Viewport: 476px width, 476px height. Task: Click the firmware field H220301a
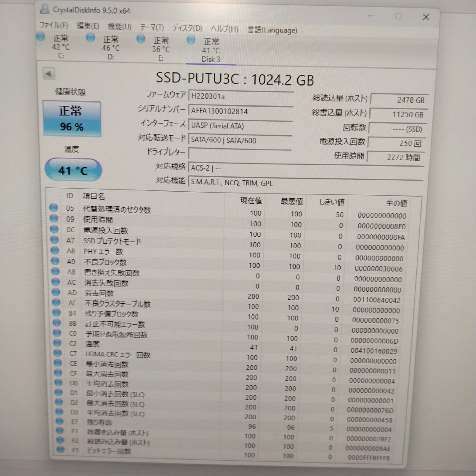[x=241, y=97]
